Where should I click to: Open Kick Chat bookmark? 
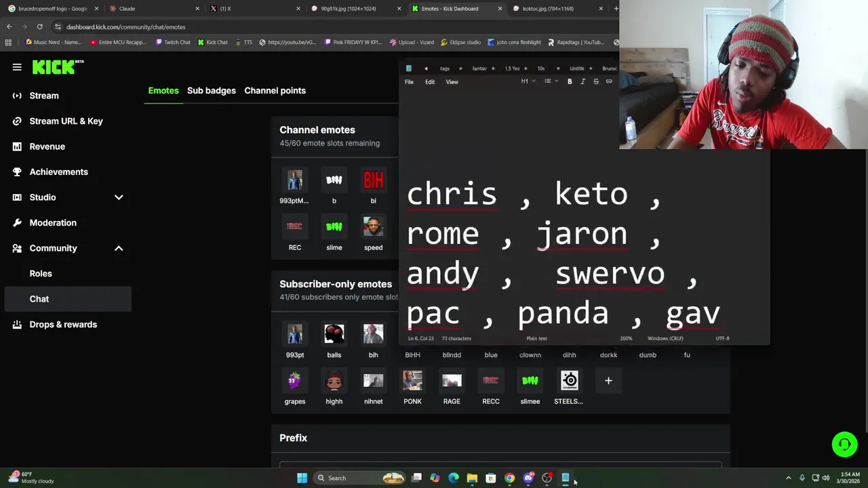[x=213, y=42]
